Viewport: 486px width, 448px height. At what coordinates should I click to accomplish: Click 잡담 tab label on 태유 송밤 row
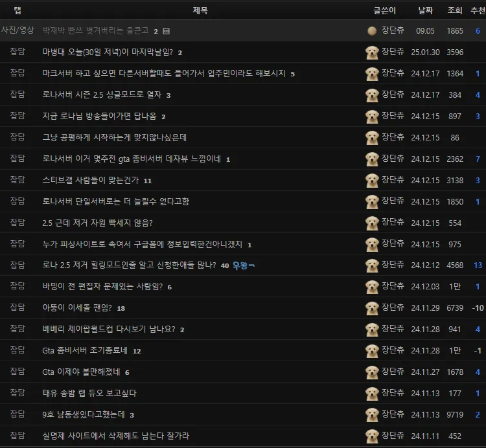[17, 393]
